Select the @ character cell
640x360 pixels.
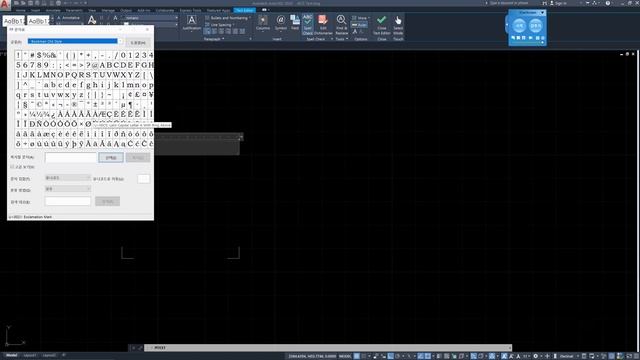(x=96, y=65)
